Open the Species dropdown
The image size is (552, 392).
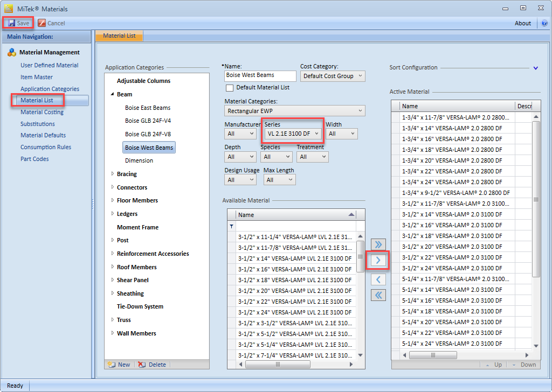(277, 157)
